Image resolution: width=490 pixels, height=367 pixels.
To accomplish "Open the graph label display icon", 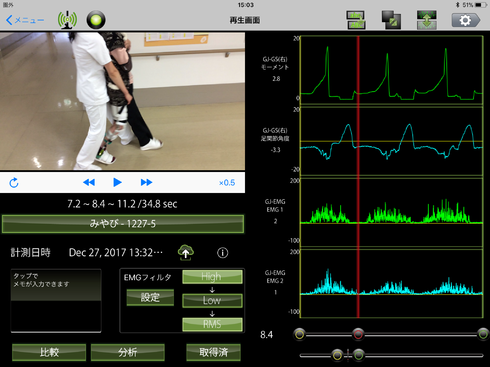I will [x=356, y=20].
